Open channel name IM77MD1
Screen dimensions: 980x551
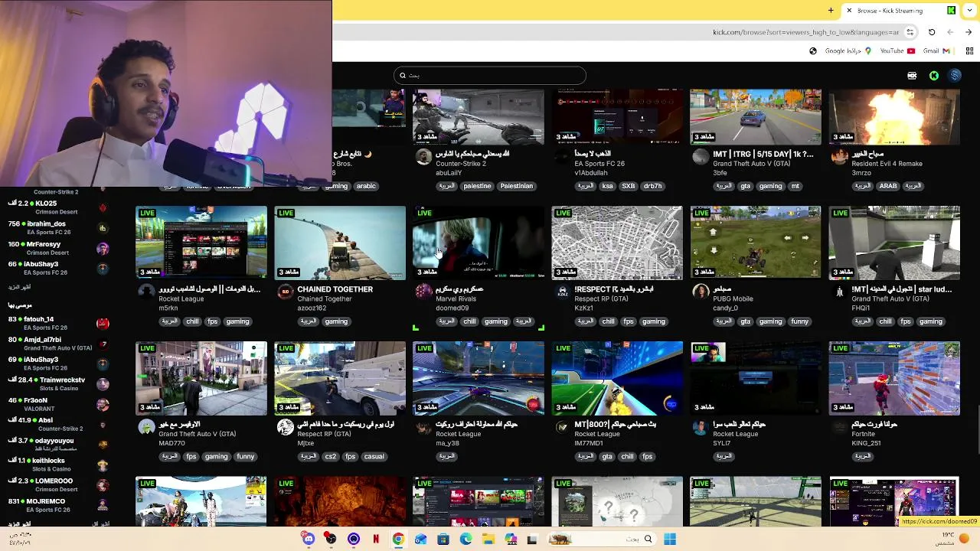pyautogui.click(x=589, y=443)
